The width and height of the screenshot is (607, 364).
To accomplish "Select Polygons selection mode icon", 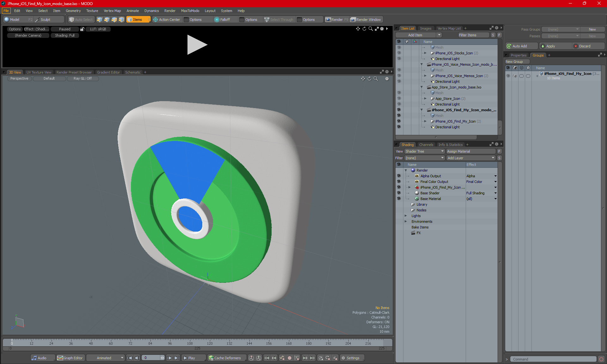I will [x=114, y=20].
